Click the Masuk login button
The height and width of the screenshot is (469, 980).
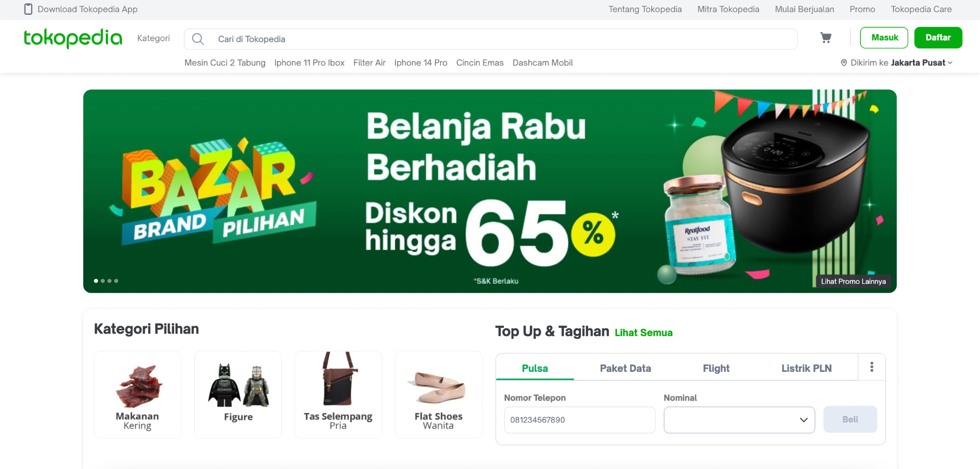884,38
